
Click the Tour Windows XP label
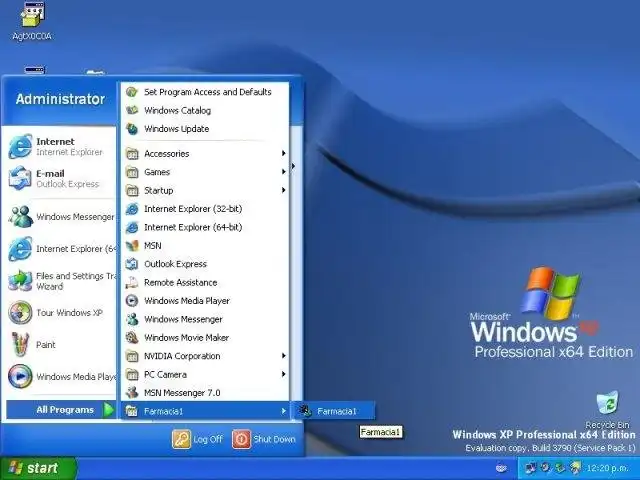click(69, 313)
